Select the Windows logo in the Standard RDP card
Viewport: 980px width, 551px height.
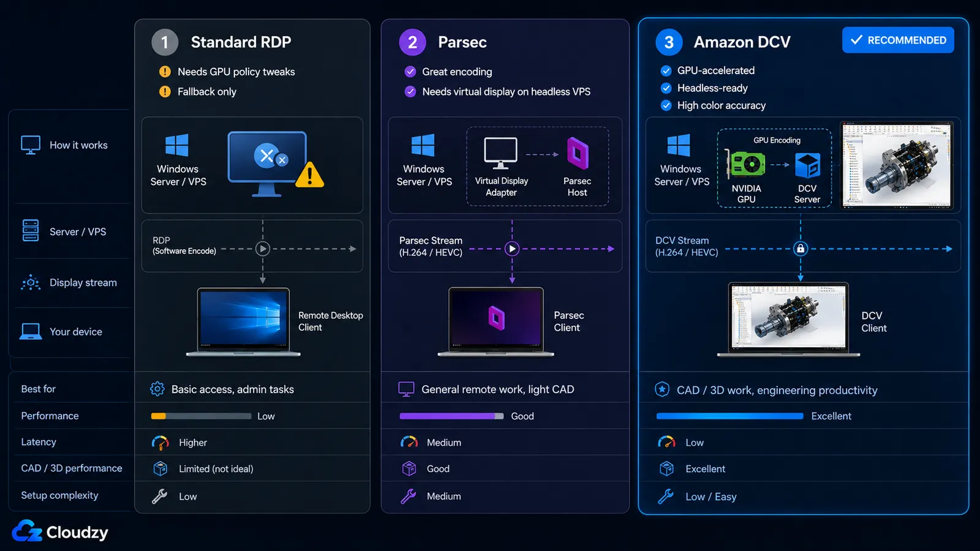[x=177, y=146]
